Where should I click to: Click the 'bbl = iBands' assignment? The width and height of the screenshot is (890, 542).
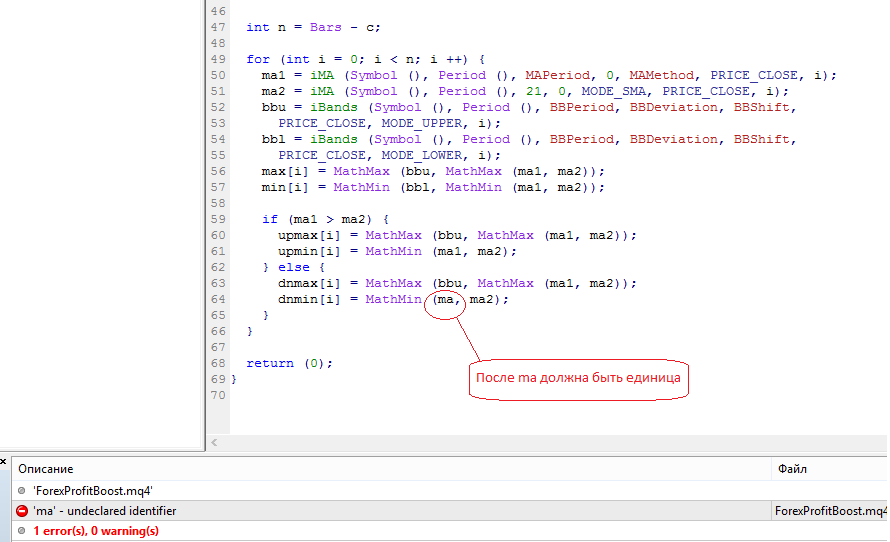(x=309, y=139)
